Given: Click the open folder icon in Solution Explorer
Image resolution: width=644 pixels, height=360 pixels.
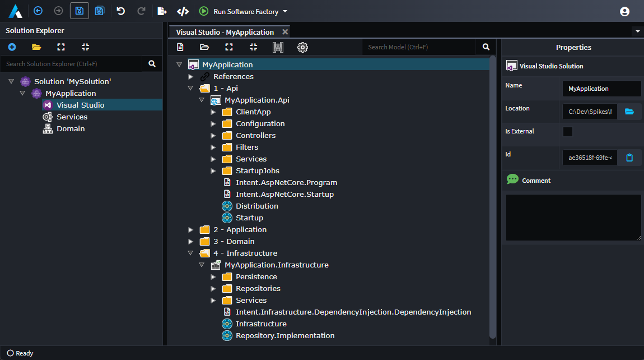Looking at the screenshot, I should coord(36,47).
